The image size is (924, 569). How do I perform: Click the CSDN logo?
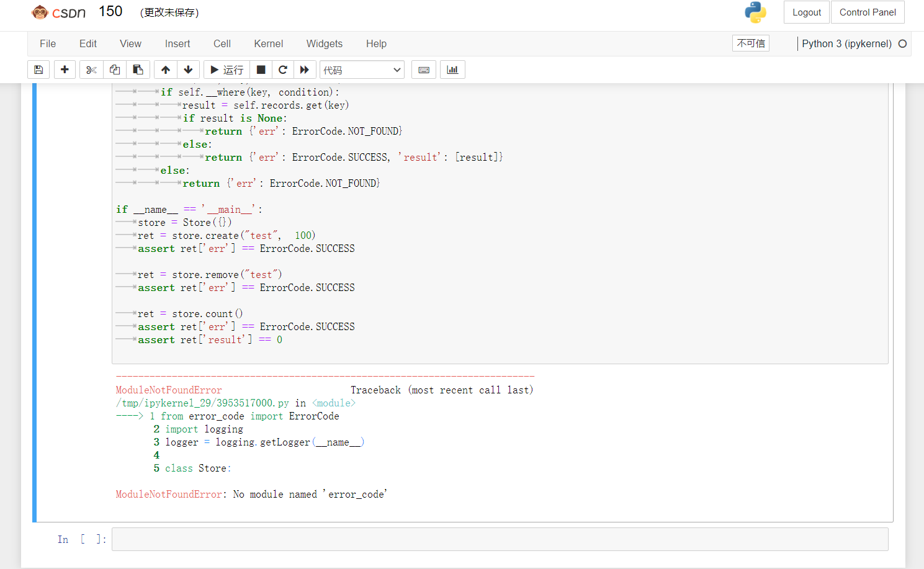(x=58, y=12)
